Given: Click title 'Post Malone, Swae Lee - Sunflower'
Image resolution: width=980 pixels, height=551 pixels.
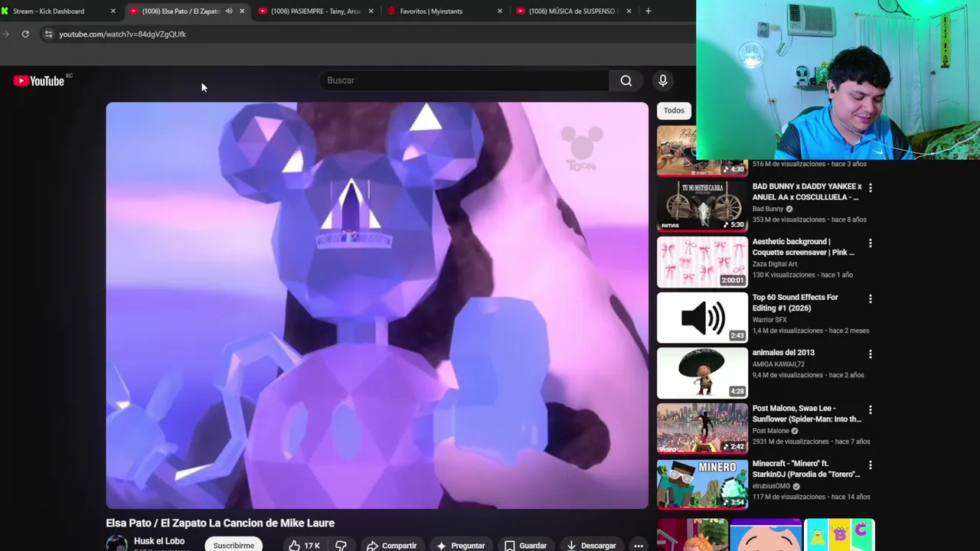Looking at the screenshot, I should coord(806,413).
